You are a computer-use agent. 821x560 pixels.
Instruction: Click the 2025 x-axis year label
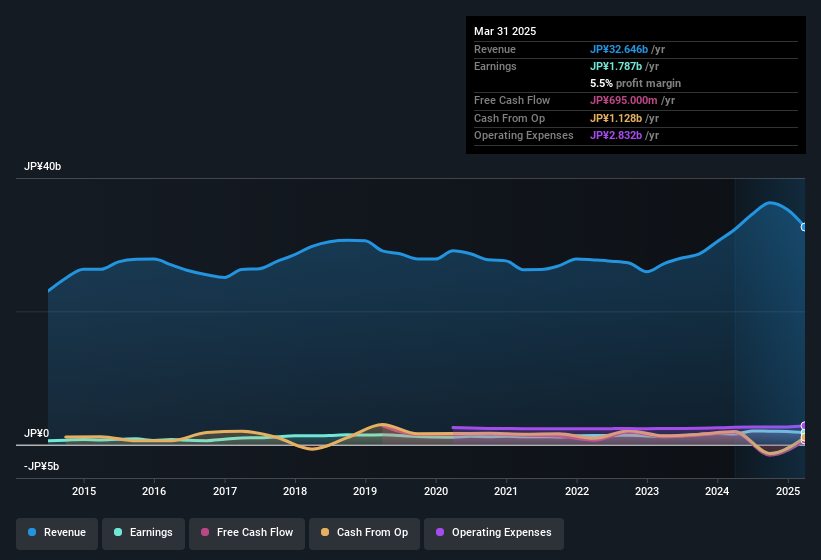(x=787, y=491)
